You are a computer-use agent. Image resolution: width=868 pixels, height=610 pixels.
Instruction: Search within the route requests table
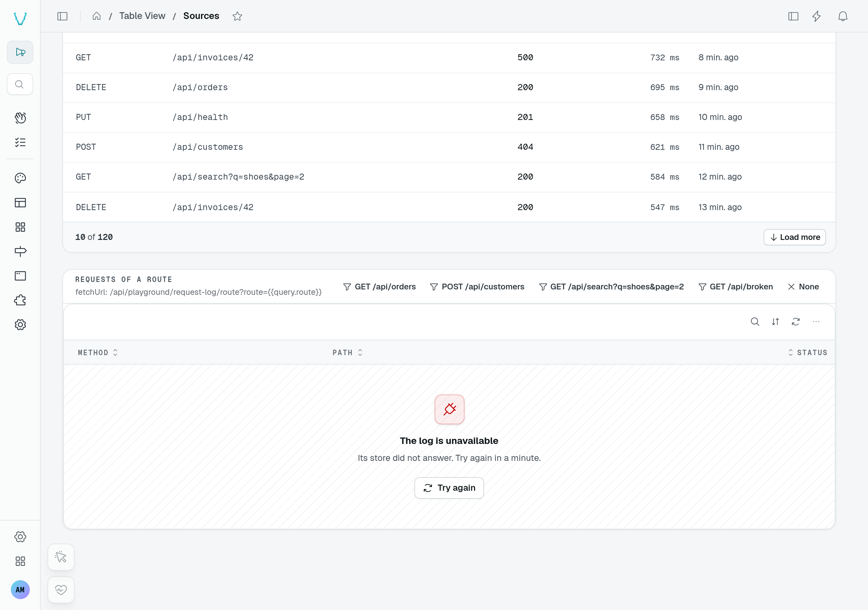click(755, 322)
